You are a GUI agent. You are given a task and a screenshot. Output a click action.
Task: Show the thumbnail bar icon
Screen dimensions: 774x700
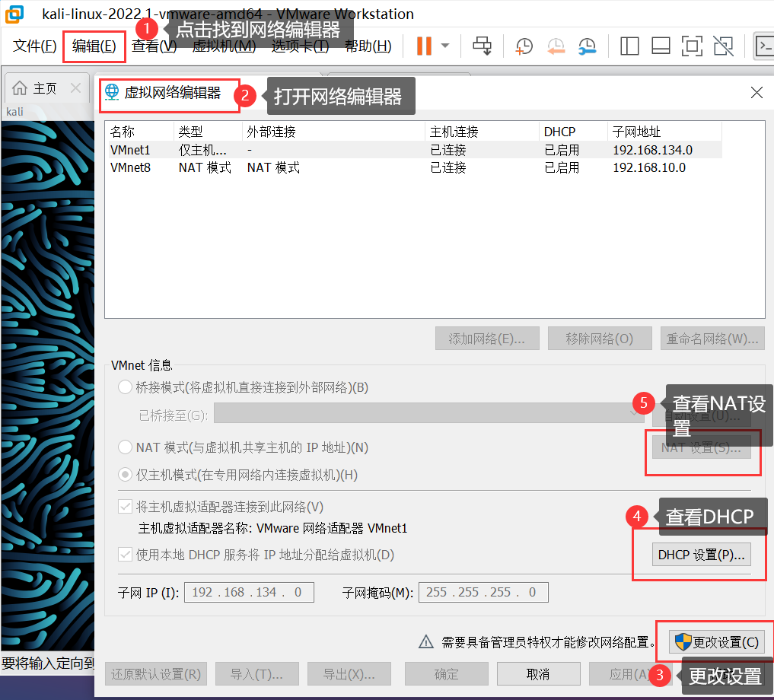coord(661,46)
